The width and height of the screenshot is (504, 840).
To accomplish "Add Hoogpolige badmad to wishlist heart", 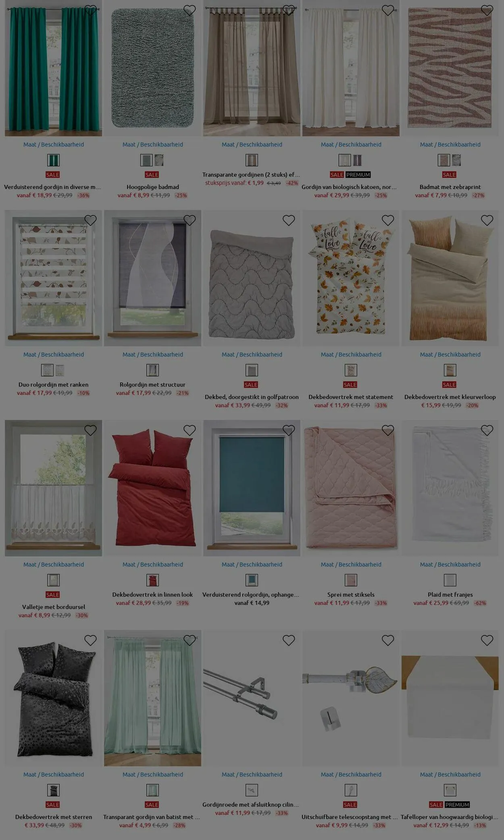I will click(190, 10).
